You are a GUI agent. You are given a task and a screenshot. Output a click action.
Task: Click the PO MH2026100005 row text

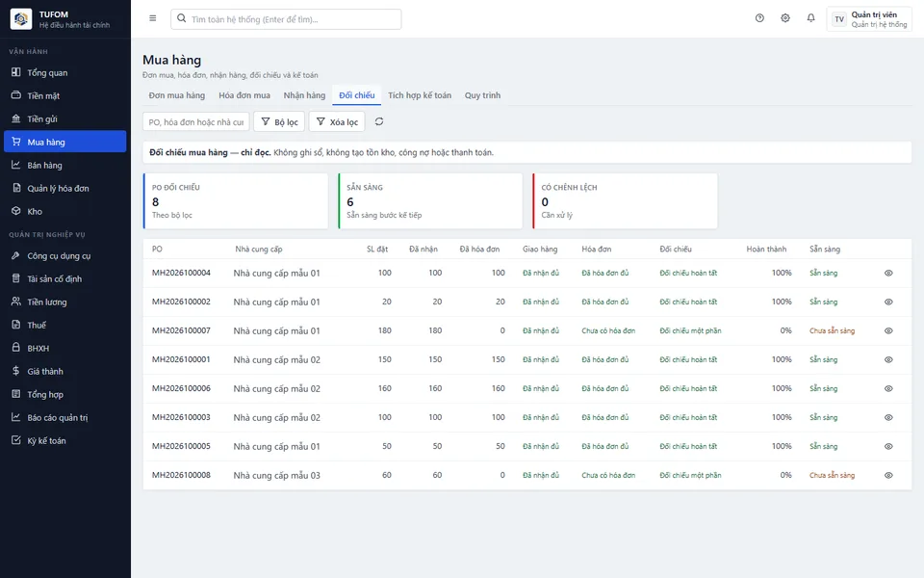coord(181,446)
